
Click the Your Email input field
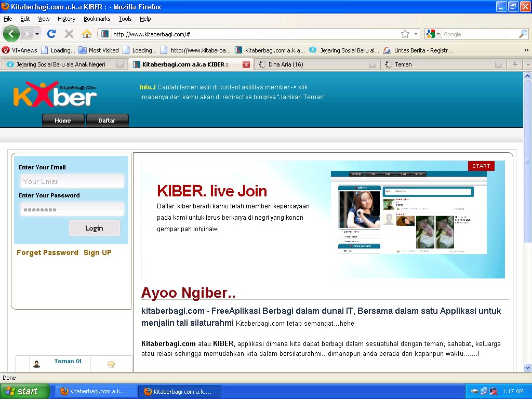click(72, 181)
